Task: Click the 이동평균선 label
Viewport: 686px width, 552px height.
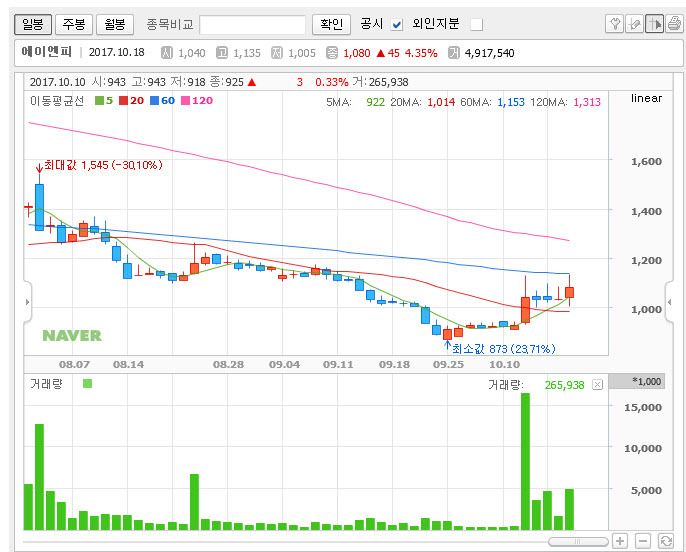Action: 57,101
